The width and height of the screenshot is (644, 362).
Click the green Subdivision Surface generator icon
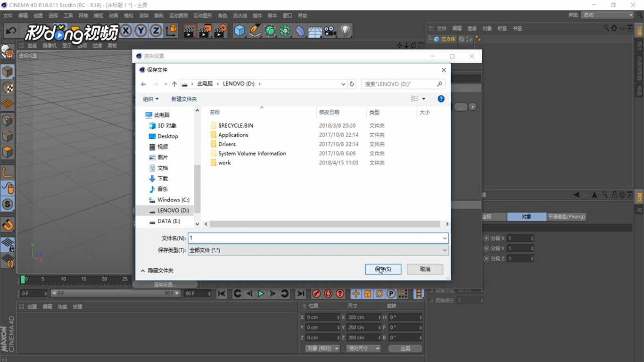(270, 31)
